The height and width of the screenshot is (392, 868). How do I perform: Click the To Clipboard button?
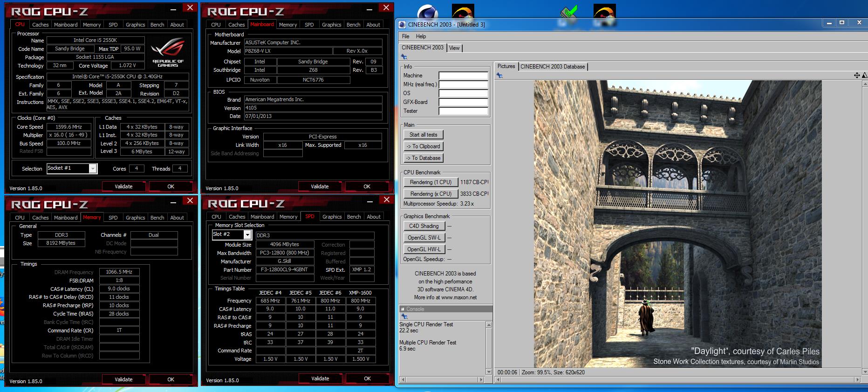pos(424,146)
